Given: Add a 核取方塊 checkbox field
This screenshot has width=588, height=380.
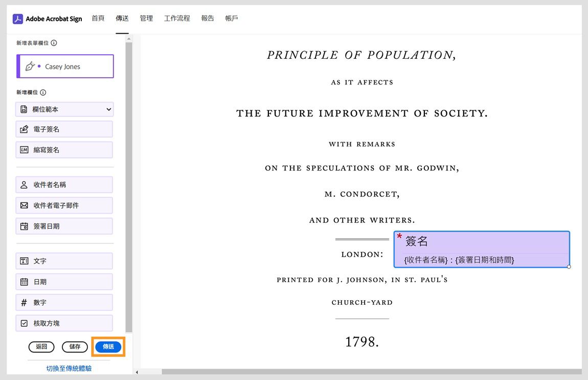Looking at the screenshot, I should [64, 323].
